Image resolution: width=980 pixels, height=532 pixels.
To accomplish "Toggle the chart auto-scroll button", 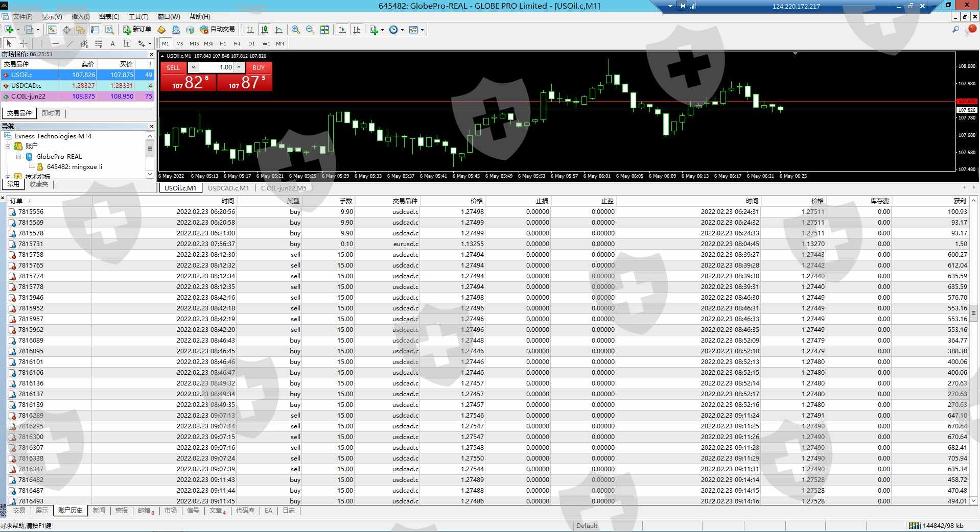I will [x=342, y=30].
